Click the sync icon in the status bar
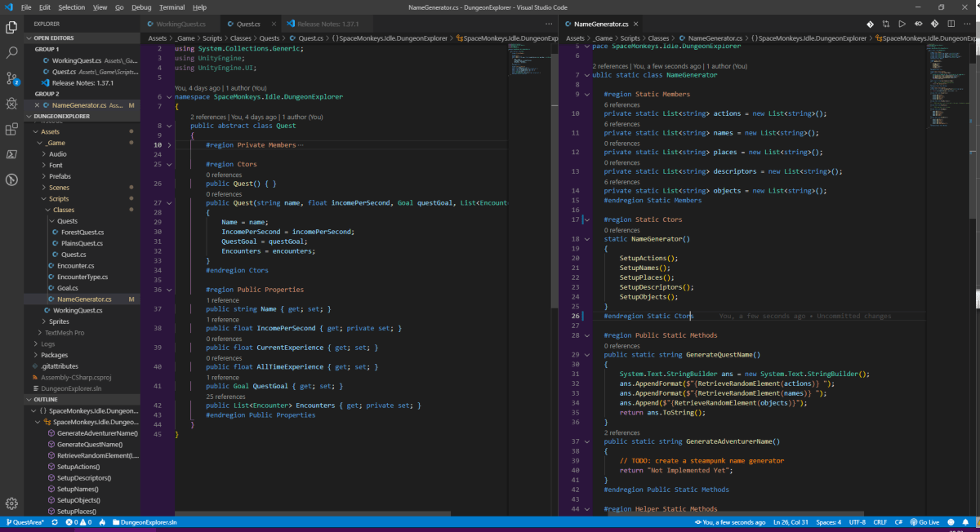 tap(55, 522)
